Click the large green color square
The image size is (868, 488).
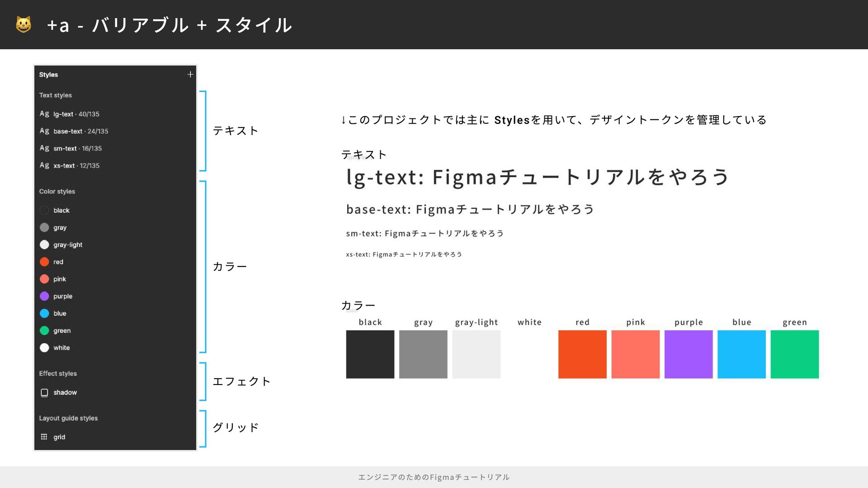(x=795, y=354)
